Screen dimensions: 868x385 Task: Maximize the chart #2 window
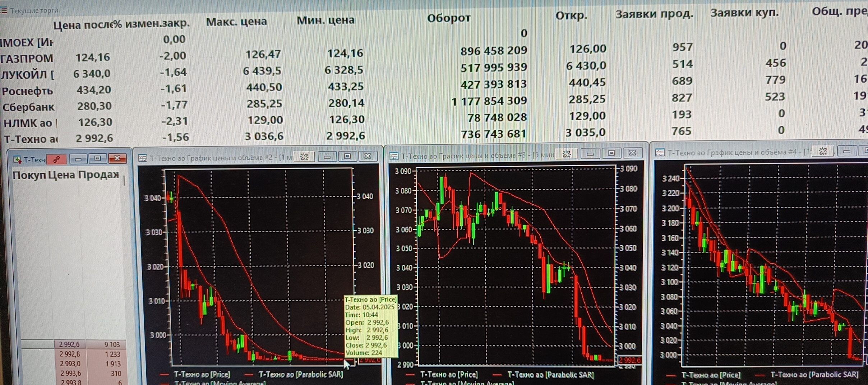(347, 156)
